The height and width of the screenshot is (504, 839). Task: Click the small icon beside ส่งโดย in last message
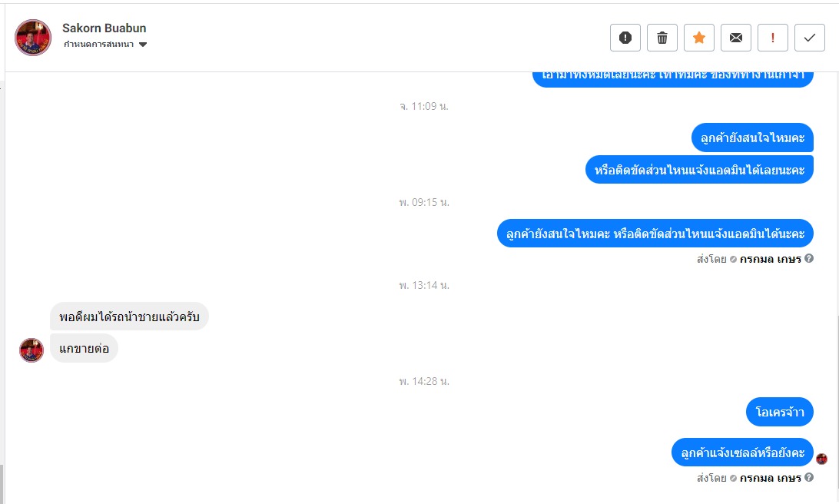click(733, 478)
